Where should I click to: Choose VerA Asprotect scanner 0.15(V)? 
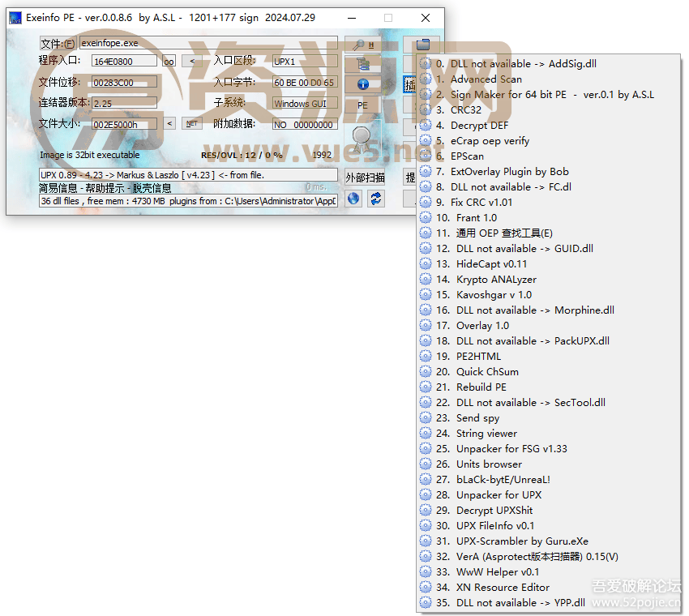click(548, 557)
